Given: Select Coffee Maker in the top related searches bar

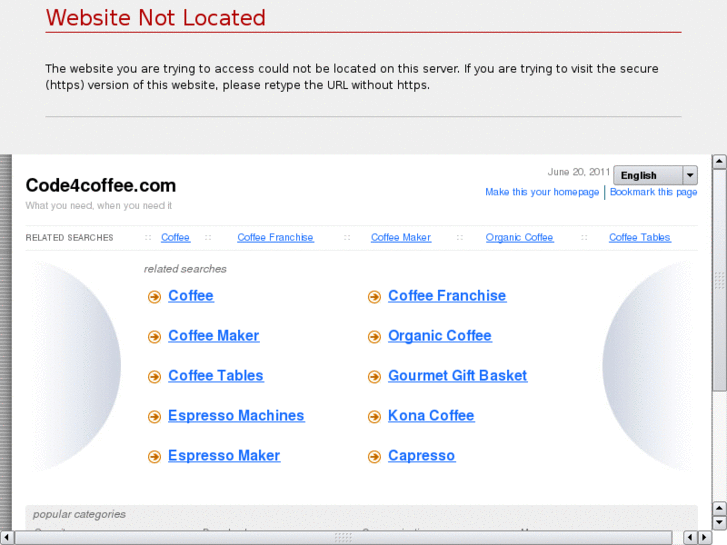Looking at the screenshot, I should tap(401, 237).
